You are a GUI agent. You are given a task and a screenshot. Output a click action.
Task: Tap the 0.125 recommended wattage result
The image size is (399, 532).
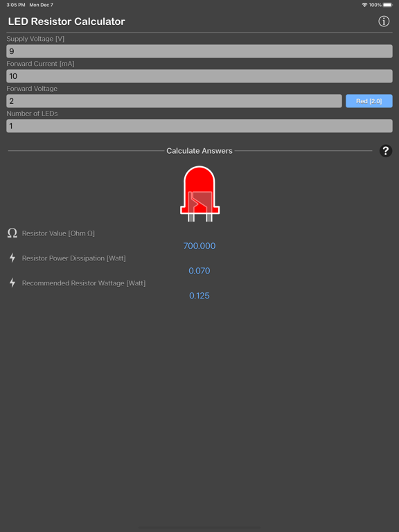click(199, 296)
